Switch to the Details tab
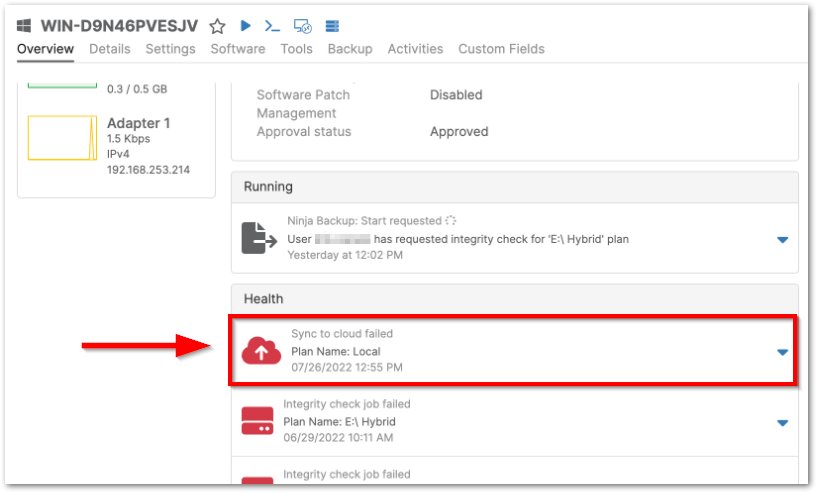The image size is (817, 493). [x=109, y=49]
